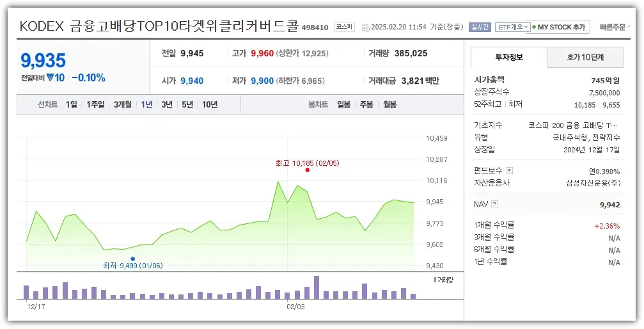Click the 코스피 market badge

click(344, 27)
